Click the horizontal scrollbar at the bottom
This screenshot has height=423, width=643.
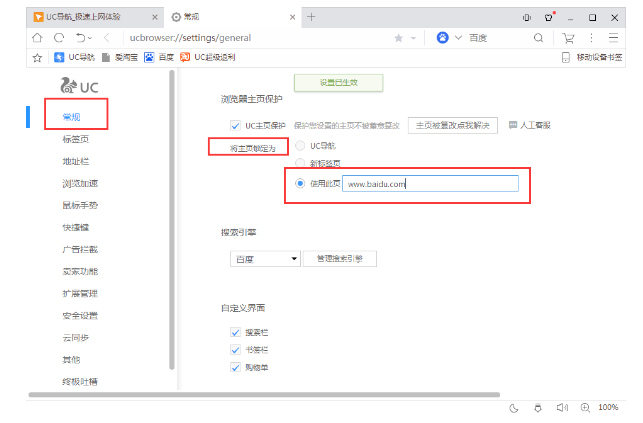[x=264, y=395]
